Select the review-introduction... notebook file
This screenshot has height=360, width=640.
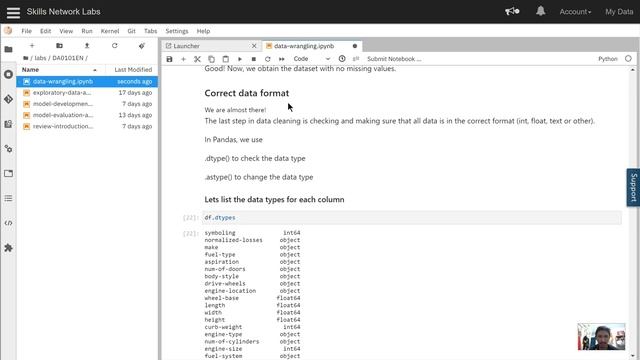click(87, 126)
